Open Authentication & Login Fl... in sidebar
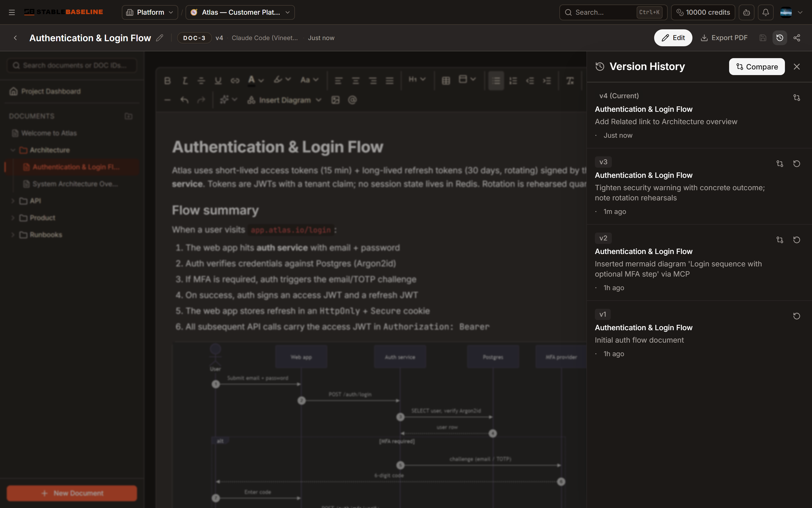 click(x=72, y=167)
